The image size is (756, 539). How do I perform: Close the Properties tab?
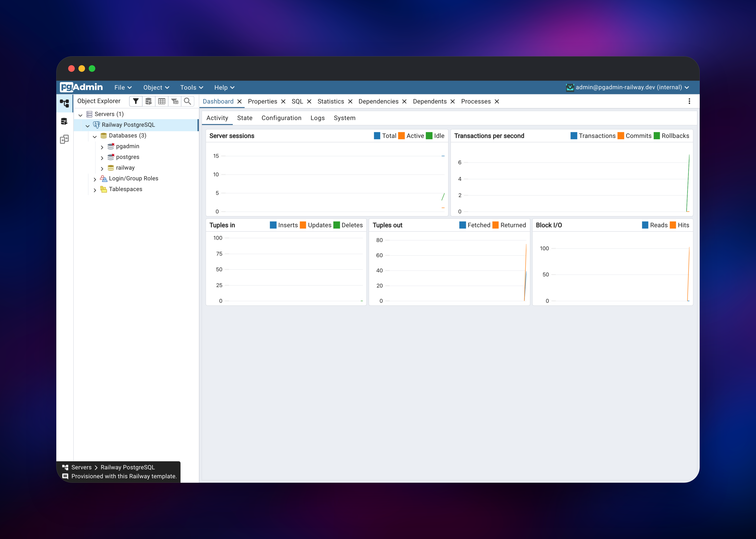tap(283, 102)
